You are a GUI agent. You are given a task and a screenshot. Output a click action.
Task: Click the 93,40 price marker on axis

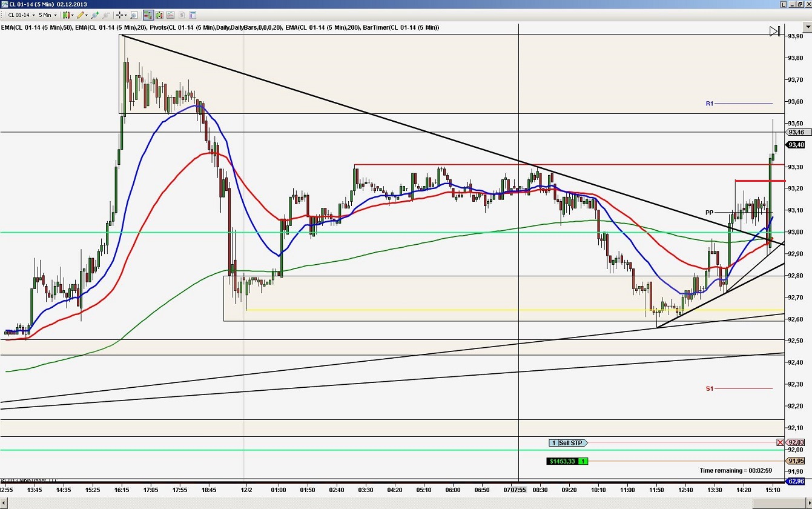pyautogui.click(x=795, y=144)
